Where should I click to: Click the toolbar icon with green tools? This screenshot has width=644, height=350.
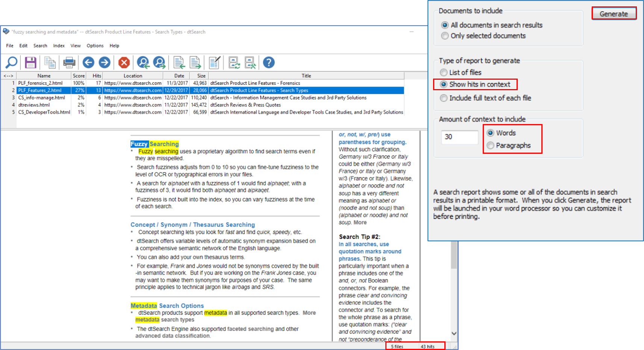pyautogui.click(x=250, y=62)
